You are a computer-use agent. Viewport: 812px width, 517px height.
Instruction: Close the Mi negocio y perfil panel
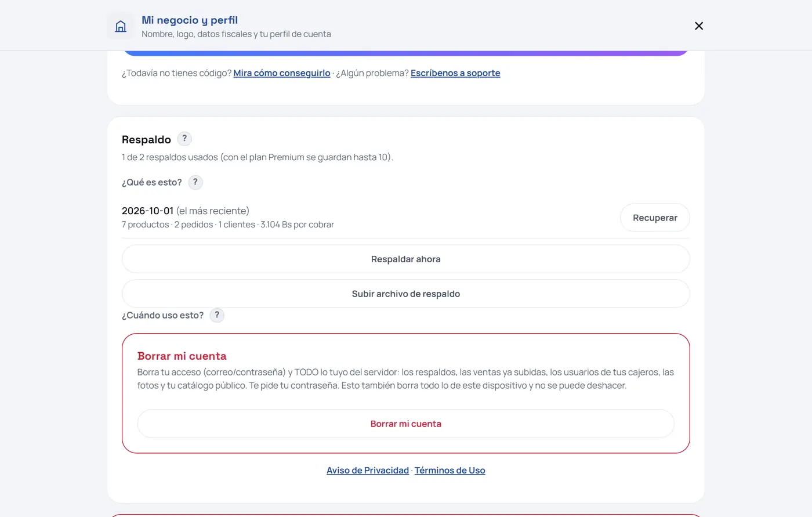point(699,26)
